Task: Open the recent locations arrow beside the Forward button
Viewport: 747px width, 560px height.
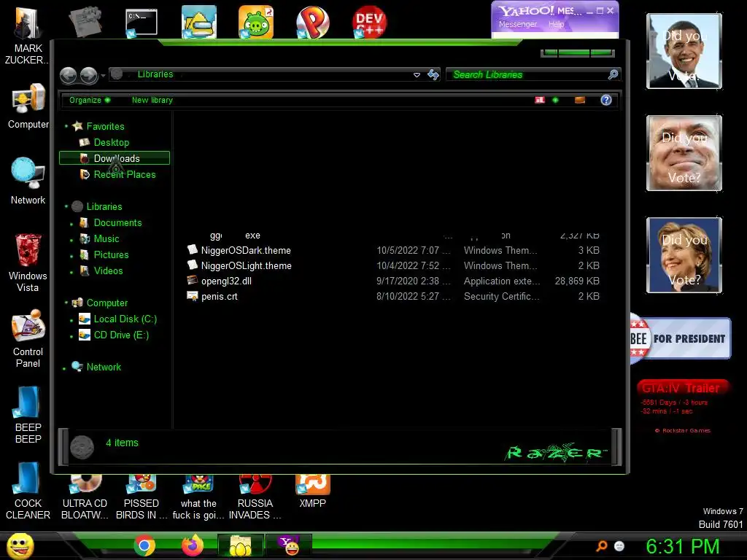Action: coord(103,76)
